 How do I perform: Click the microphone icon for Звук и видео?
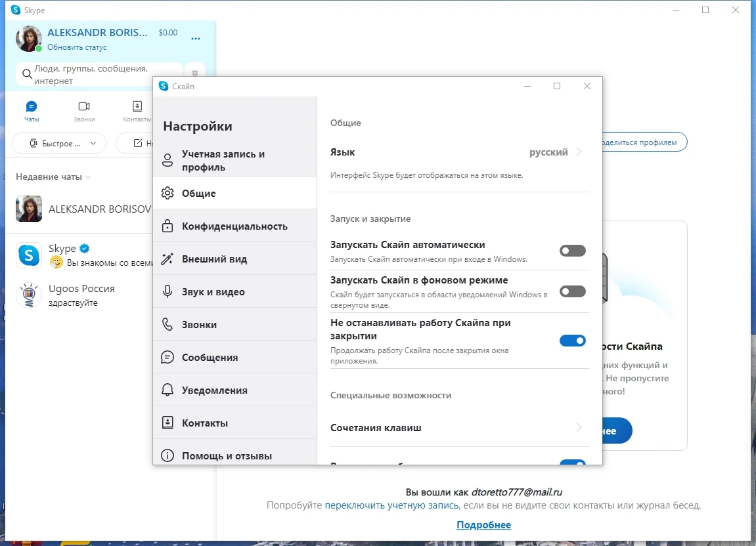click(x=167, y=291)
